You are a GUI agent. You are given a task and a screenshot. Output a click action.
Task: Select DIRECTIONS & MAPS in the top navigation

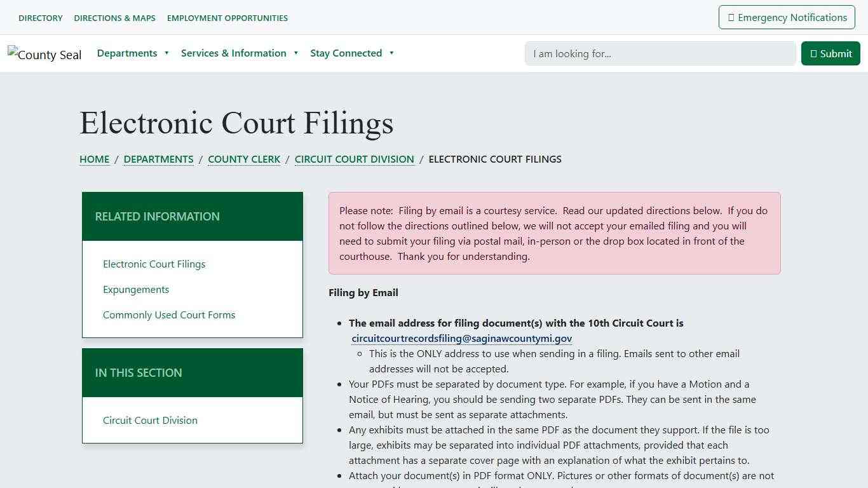[x=114, y=18]
